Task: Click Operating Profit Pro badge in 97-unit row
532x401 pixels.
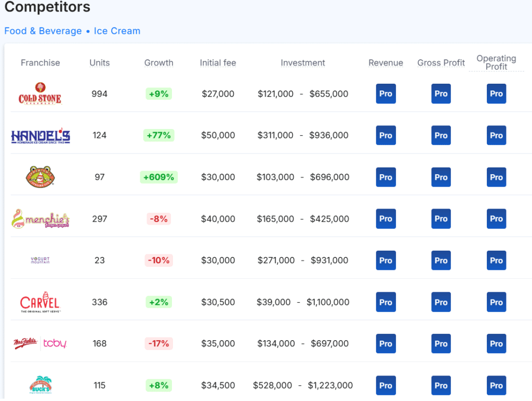Action: coord(496,177)
